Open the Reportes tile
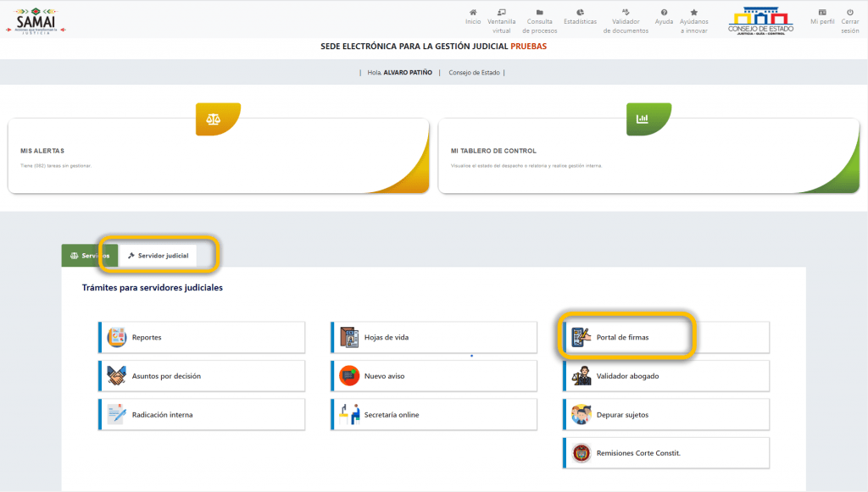This screenshot has height=492, width=868. point(202,337)
